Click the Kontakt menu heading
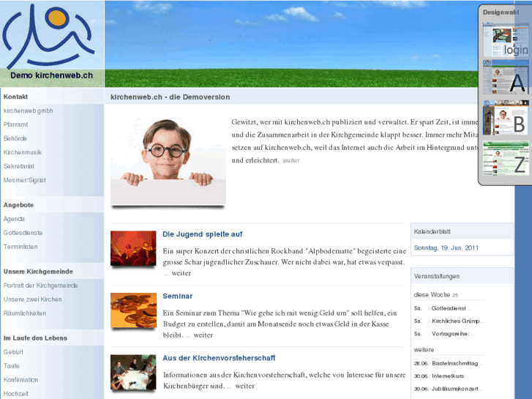Screen dimensions: 532x399 coord(15,97)
